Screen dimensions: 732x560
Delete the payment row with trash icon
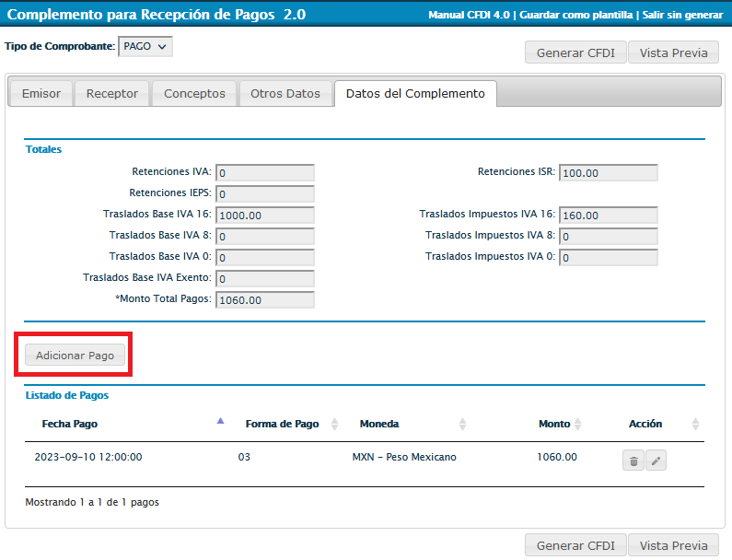pyautogui.click(x=633, y=461)
